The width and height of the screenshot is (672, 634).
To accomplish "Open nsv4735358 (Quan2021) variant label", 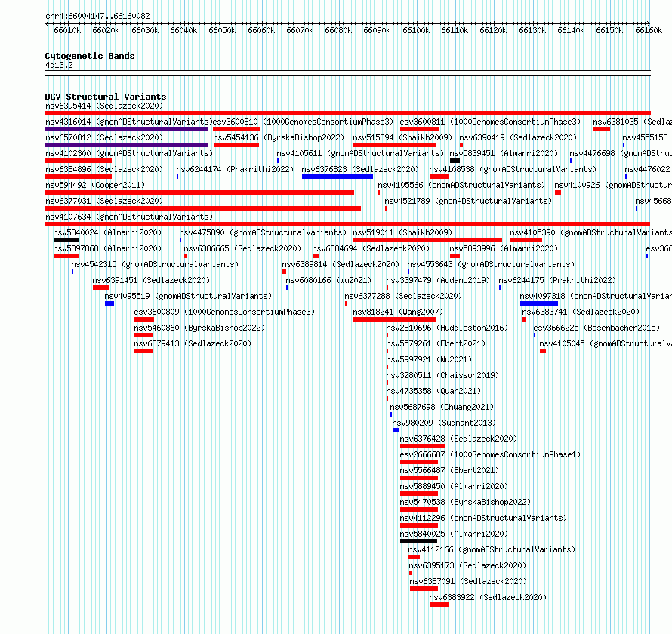I will click(433, 391).
